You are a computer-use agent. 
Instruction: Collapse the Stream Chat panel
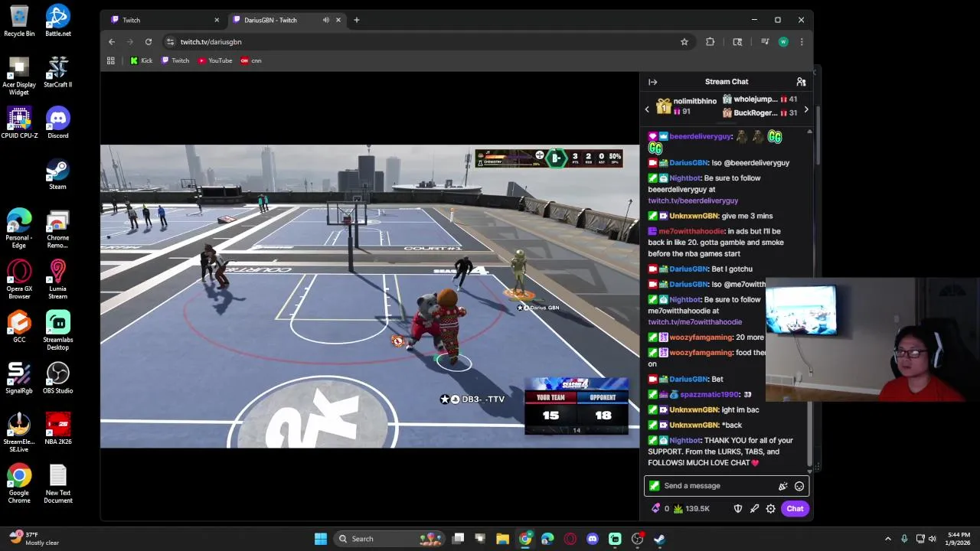click(652, 82)
